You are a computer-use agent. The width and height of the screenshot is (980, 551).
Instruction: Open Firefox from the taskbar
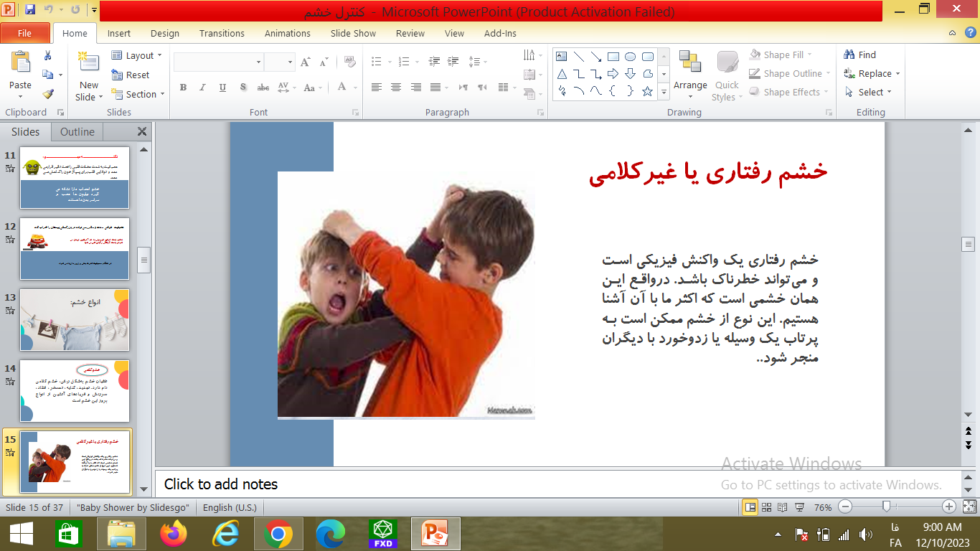click(173, 534)
